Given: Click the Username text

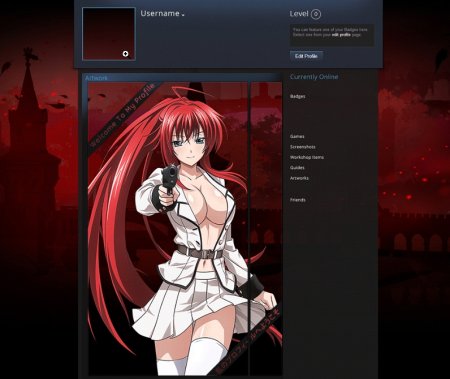Looking at the screenshot, I should click(x=160, y=13).
